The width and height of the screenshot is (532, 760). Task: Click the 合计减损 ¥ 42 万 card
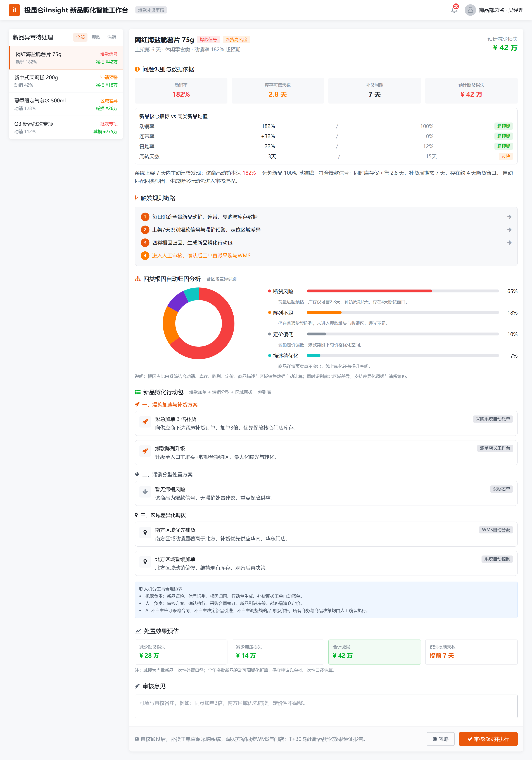coord(374,652)
